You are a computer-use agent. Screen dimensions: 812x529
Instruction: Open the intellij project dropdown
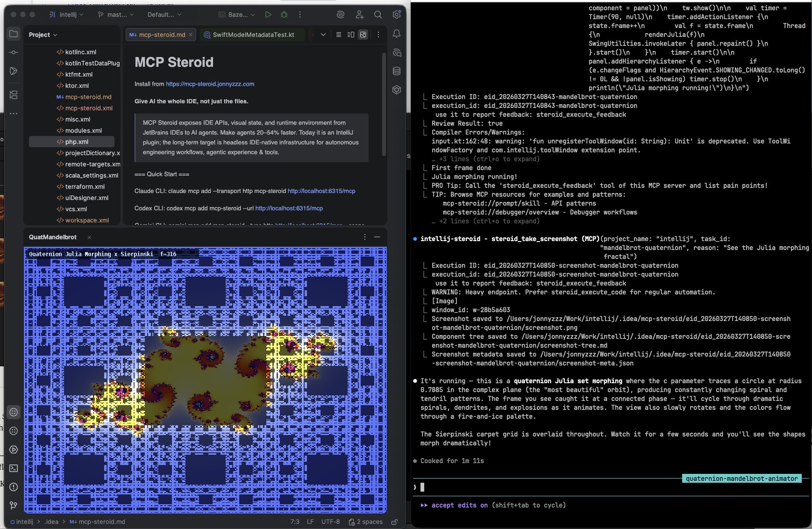pos(67,14)
